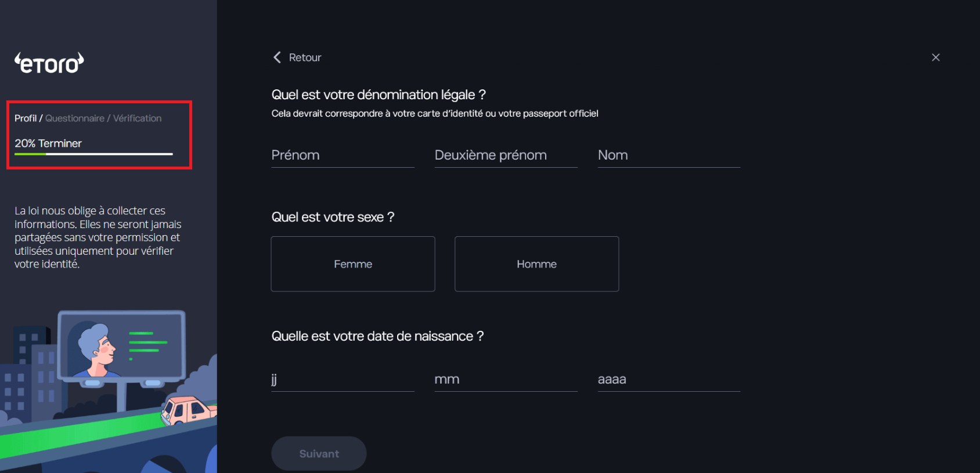Click the Retour link
This screenshot has height=473, width=980.
point(305,57)
